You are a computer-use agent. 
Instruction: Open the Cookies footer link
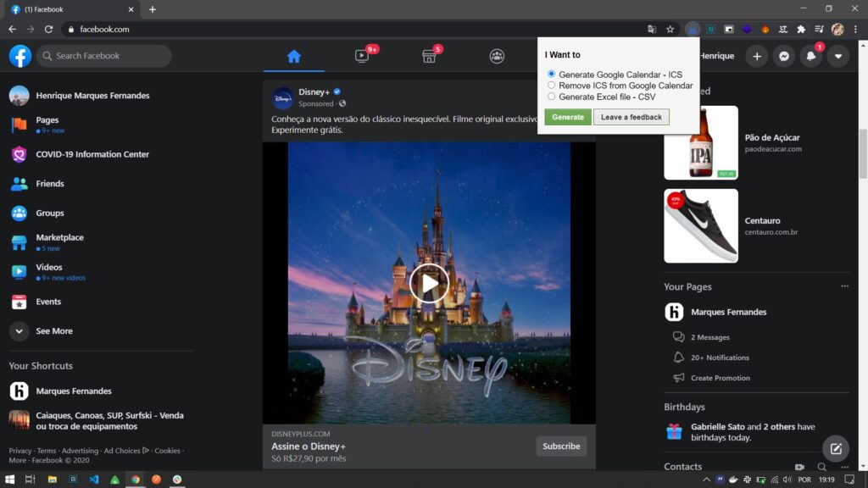pos(167,451)
